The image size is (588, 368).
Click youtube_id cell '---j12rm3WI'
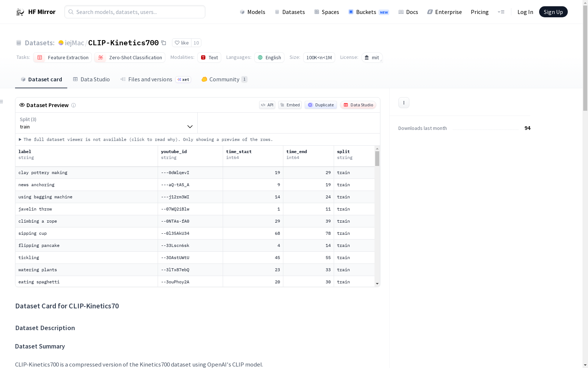(190, 197)
